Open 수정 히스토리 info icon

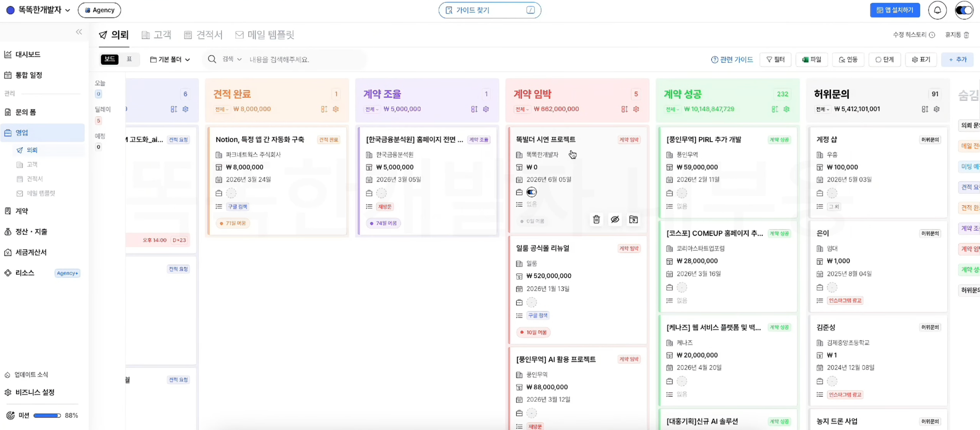pyautogui.click(x=932, y=35)
